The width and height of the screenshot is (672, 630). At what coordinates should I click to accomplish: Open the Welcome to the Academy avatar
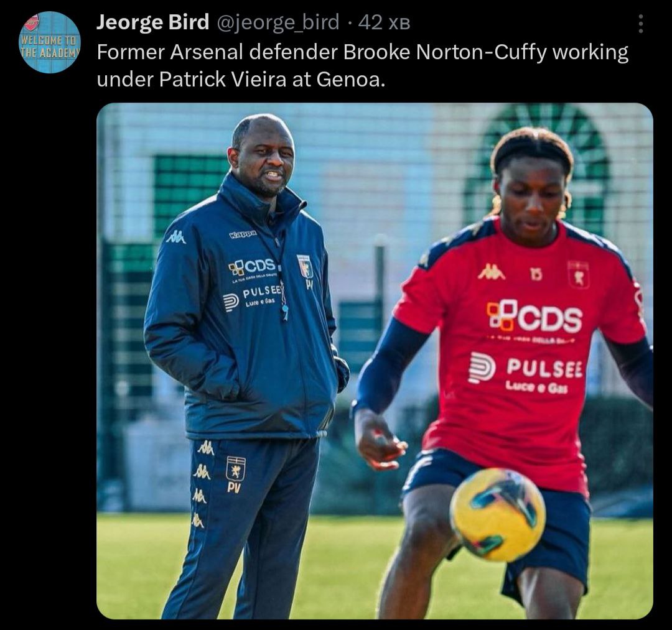pyautogui.click(x=50, y=42)
